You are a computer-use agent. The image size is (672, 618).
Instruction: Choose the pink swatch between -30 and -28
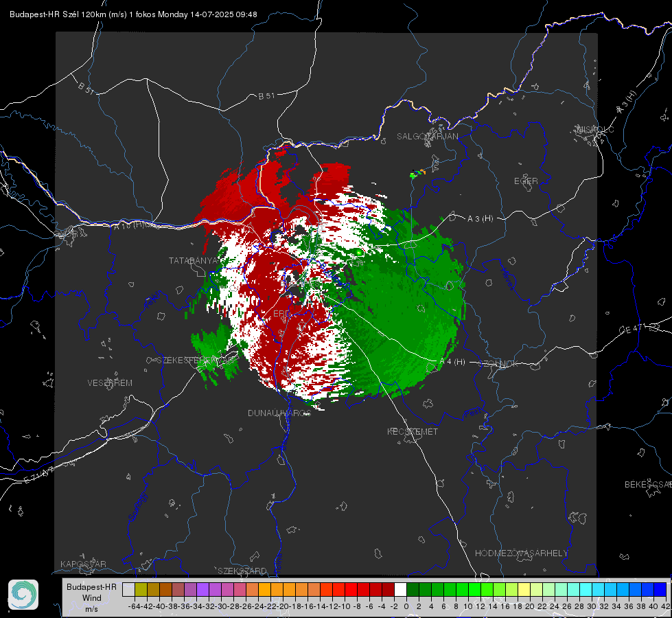tap(227, 589)
